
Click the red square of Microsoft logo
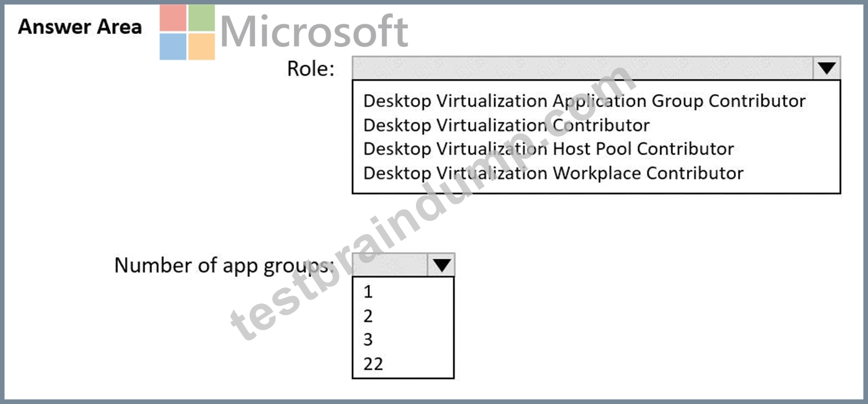tap(173, 18)
